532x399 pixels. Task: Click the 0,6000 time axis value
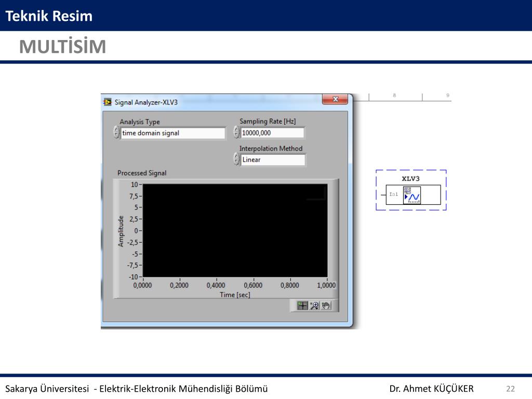[253, 285]
